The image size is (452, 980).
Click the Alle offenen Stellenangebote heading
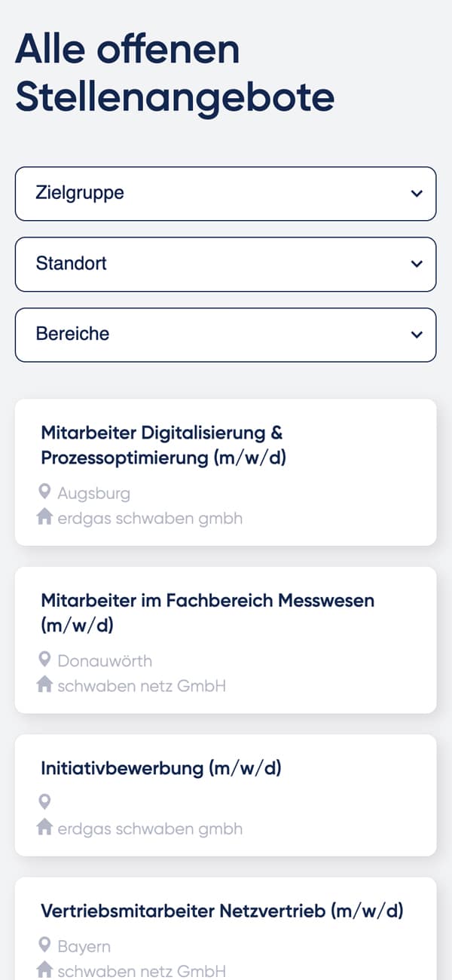coord(174,74)
